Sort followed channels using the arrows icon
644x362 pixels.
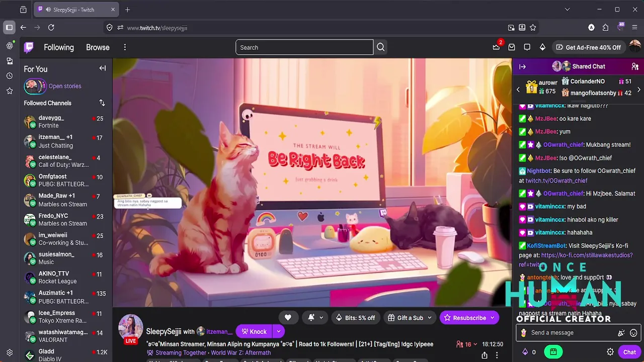coord(102,103)
